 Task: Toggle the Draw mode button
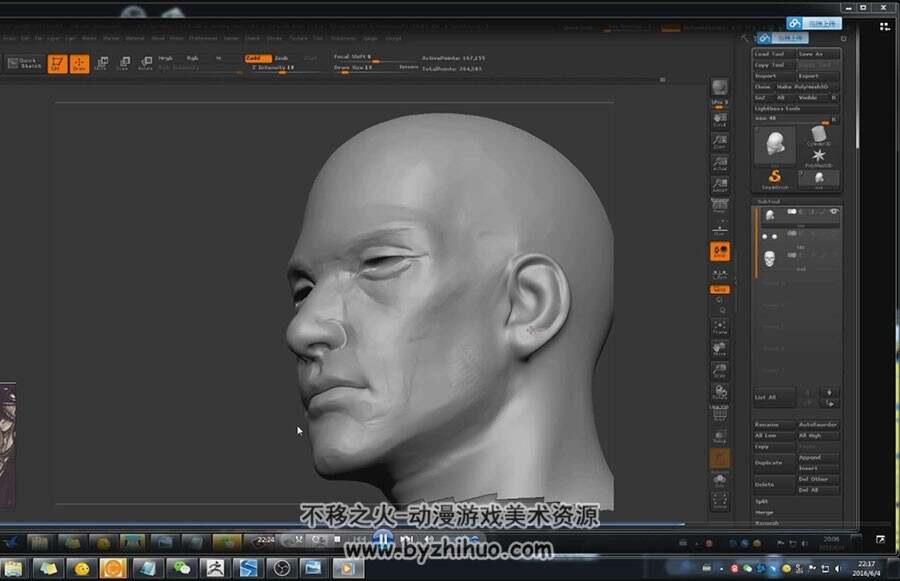(80, 64)
